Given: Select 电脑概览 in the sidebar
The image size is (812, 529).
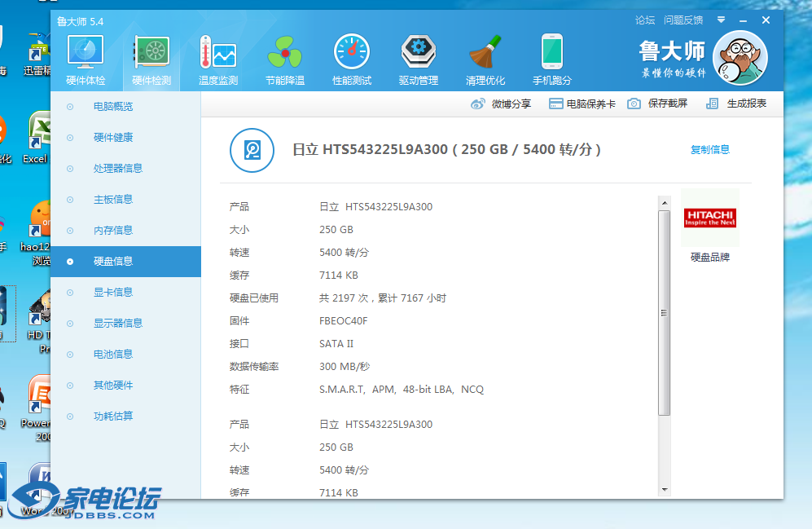Looking at the screenshot, I should [114, 106].
